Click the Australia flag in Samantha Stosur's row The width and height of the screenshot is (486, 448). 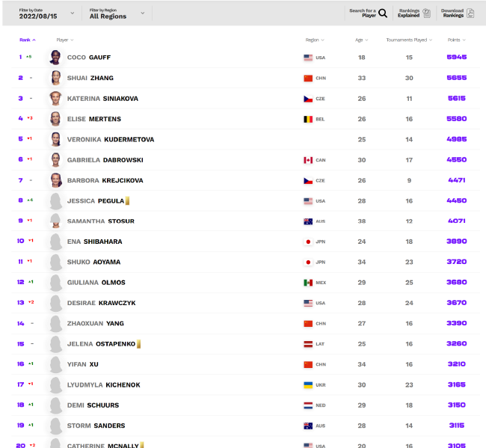coord(308,221)
